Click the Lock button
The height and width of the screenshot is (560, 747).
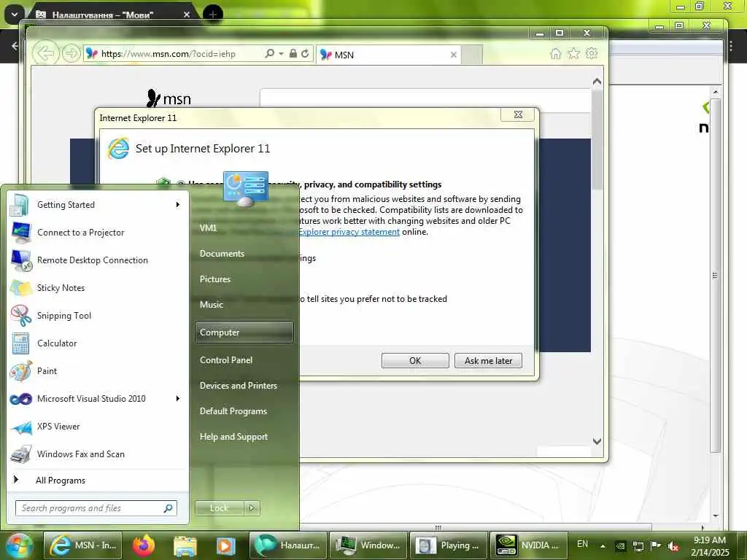pyautogui.click(x=219, y=508)
